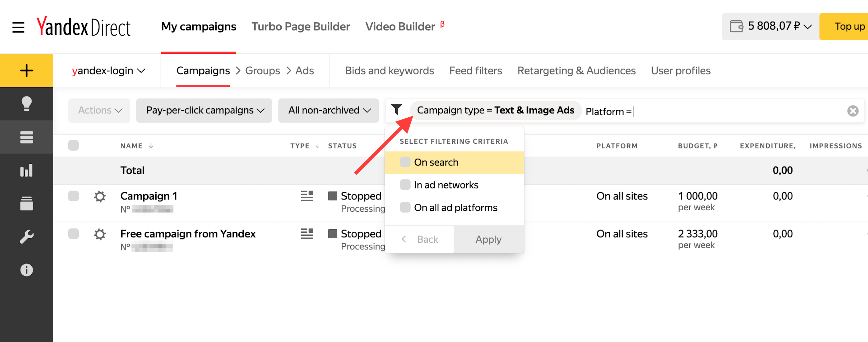This screenshot has width=868, height=342.
Task: Open the library stack sidebar icon
Action: coord(27,203)
